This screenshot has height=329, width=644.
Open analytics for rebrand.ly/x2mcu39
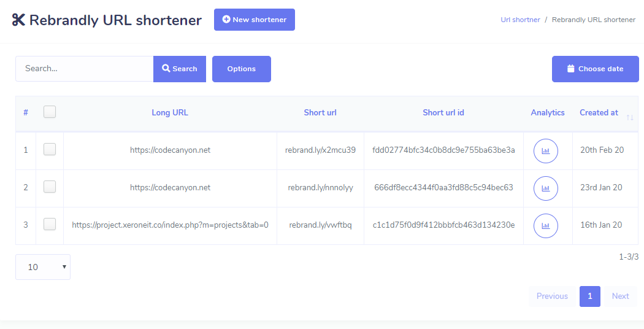pos(545,151)
